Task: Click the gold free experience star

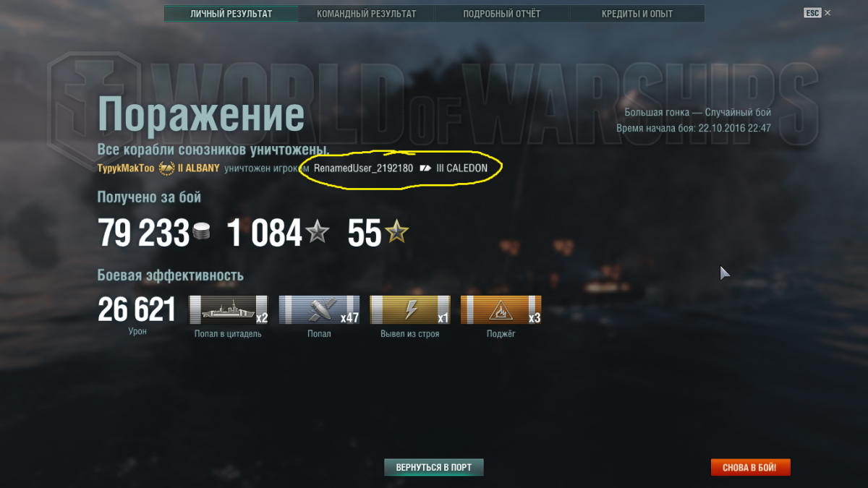Action: pos(396,233)
